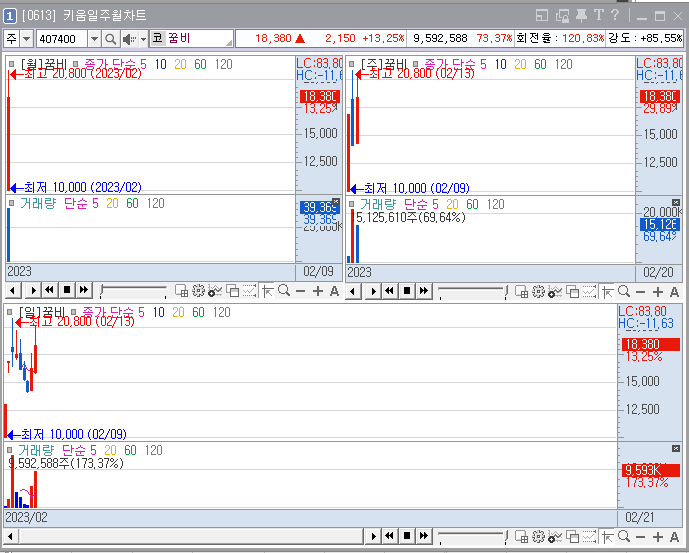Open chart settings gear in daily chart toolbar
This screenshot has height=553, width=689.
539,536
